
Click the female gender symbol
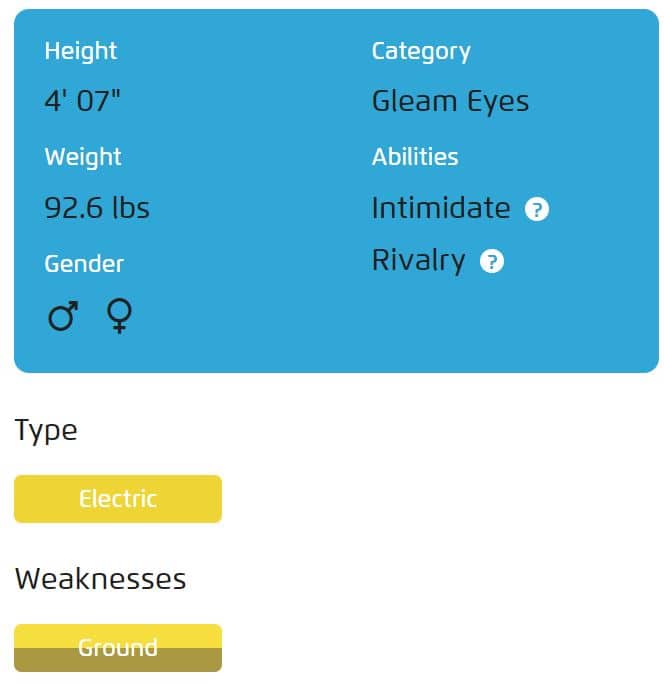[119, 316]
